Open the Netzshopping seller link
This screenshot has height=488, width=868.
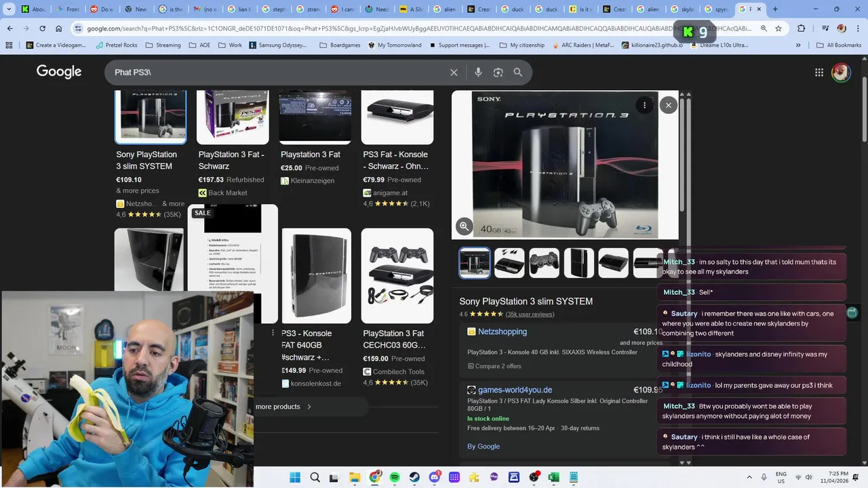click(x=502, y=331)
